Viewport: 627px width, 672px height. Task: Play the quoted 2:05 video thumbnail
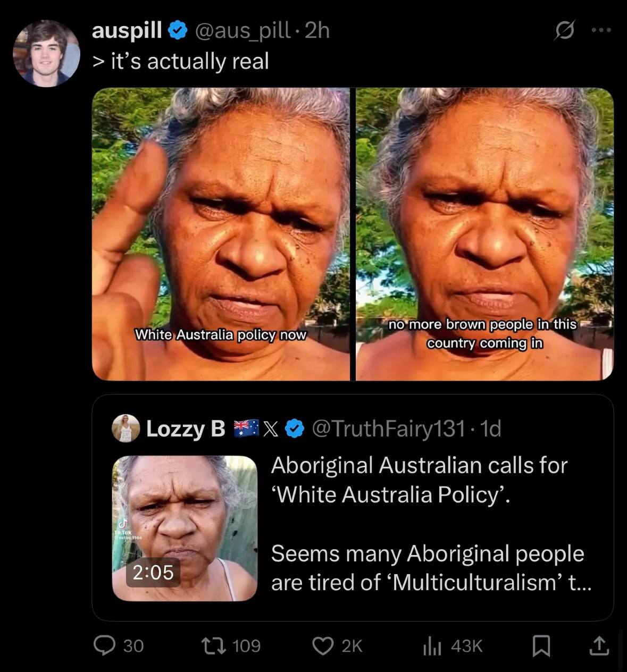coord(185,528)
